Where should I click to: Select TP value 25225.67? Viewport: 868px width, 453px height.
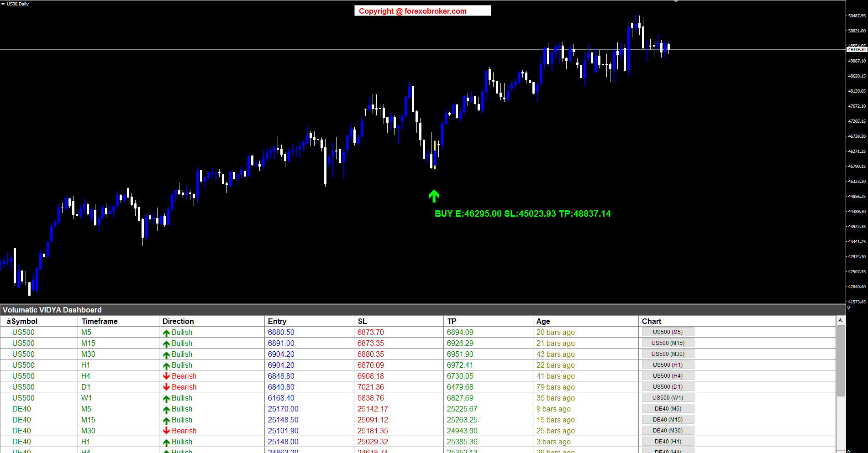462,409
